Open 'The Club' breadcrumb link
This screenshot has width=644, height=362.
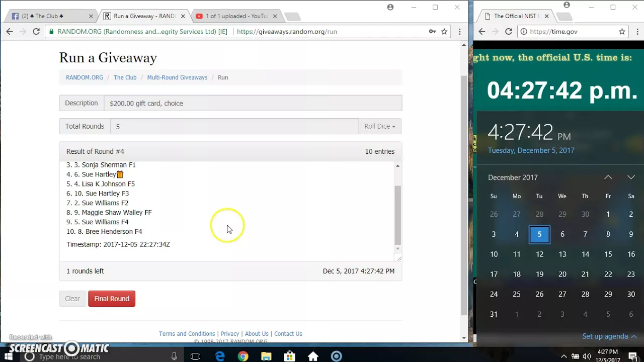click(125, 77)
